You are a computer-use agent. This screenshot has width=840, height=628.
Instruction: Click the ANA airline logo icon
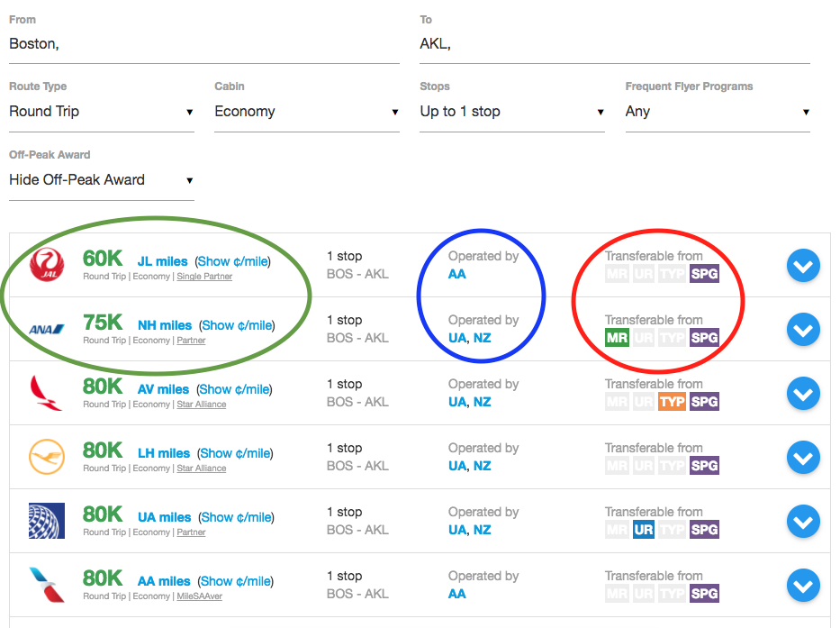coord(47,329)
